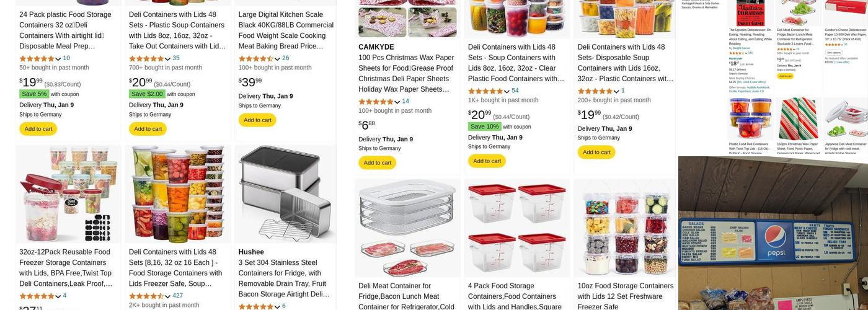This screenshot has height=310, width=868.
Task: Open the Hushee 3 Set Stainless Steel title link
Action: pyautogui.click(x=284, y=273)
